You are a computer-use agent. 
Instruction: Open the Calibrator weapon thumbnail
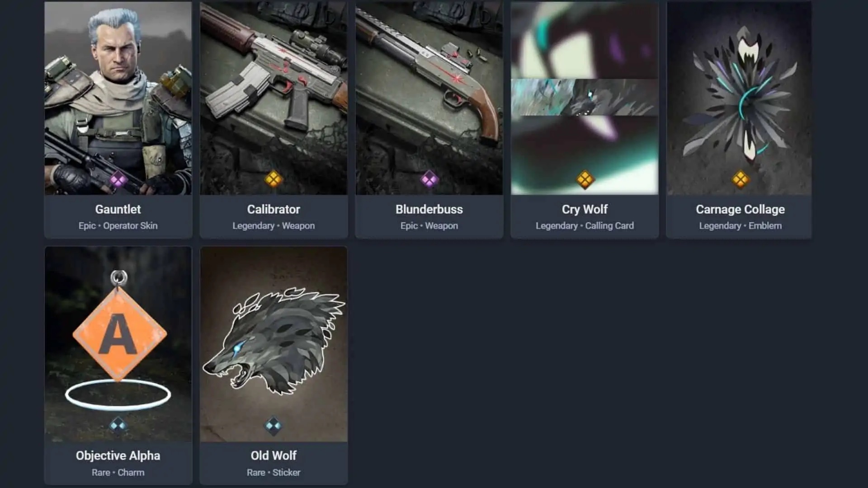coord(274,98)
